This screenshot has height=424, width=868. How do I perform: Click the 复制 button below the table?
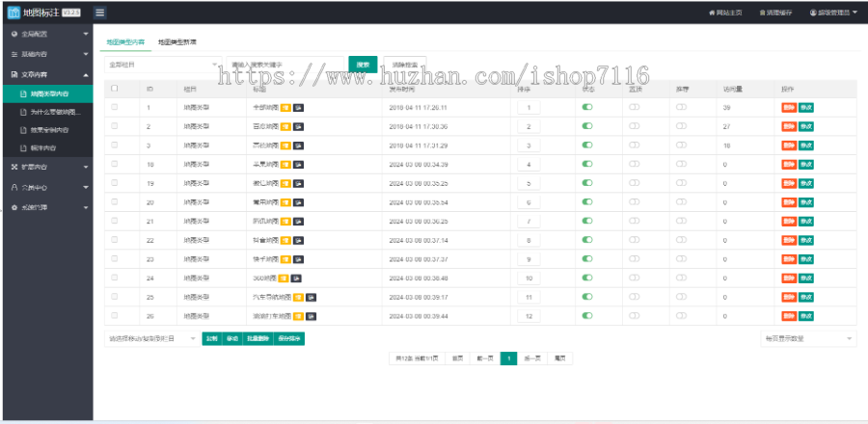(211, 339)
